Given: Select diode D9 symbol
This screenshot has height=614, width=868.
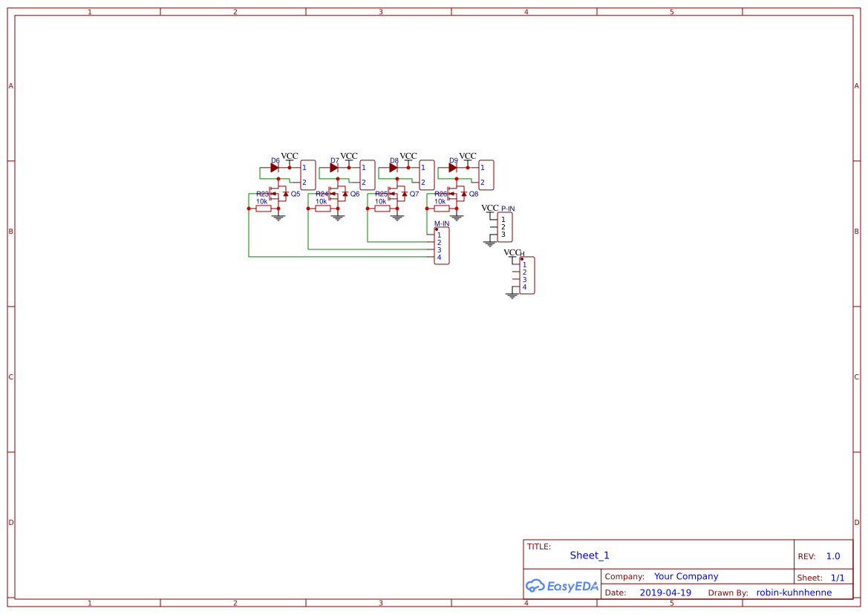Looking at the screenshot, I should (x=453, y=167).
